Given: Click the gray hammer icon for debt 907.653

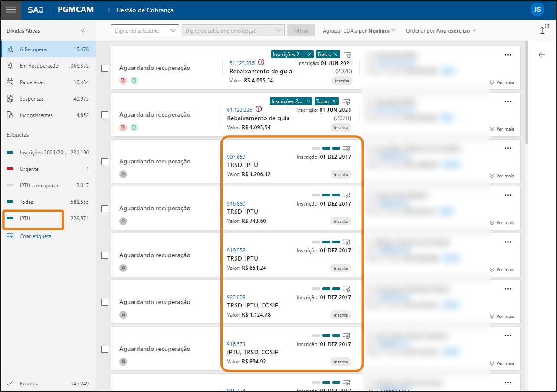Looking at the screenshot, I should (123, 174).
